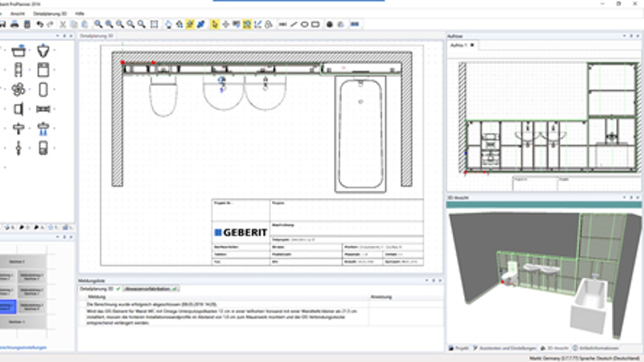Activate the zoom-in magnifier tool
The image size is (644, 362).
tap(97, 24)
